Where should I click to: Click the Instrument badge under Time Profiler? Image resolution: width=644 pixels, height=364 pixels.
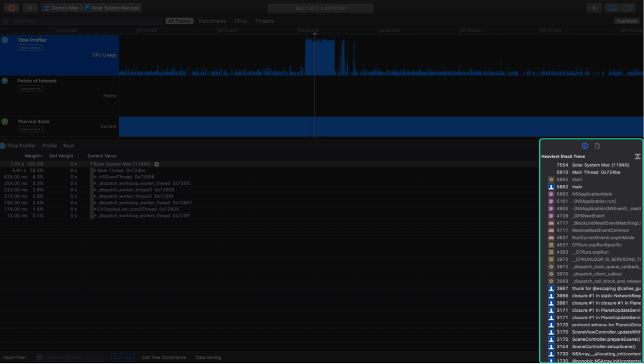coord(30,48)
